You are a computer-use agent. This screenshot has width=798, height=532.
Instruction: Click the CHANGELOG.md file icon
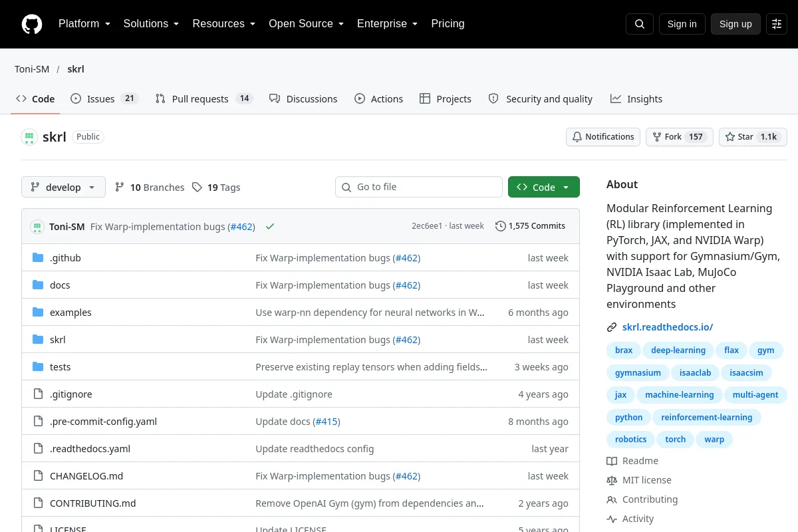coord(38,475)
